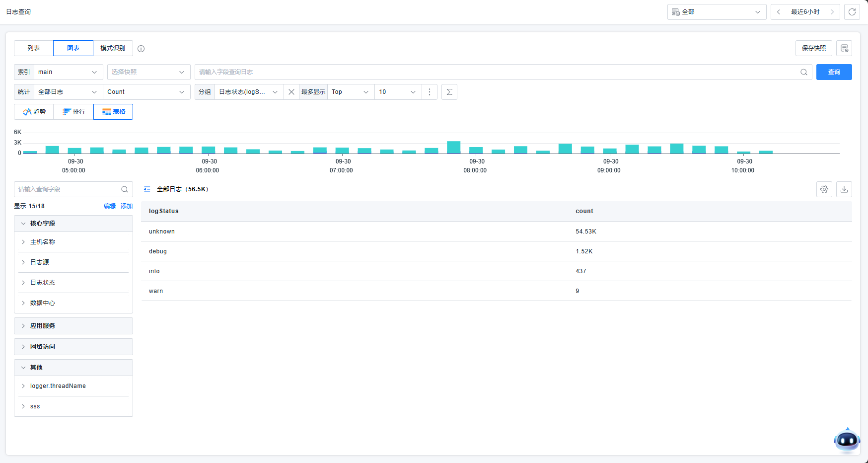
Task: Collapse the field sidebar panel icon
Action: point(147,189)
